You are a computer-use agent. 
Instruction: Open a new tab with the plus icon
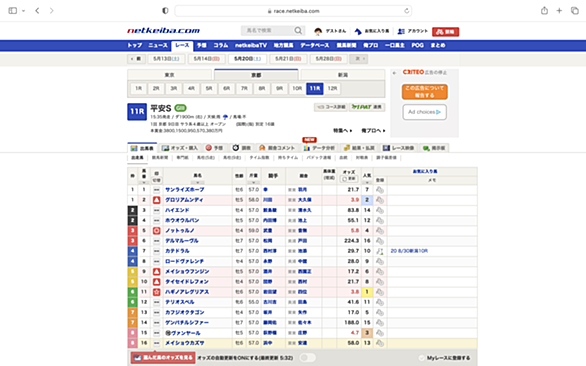(559, 10)
